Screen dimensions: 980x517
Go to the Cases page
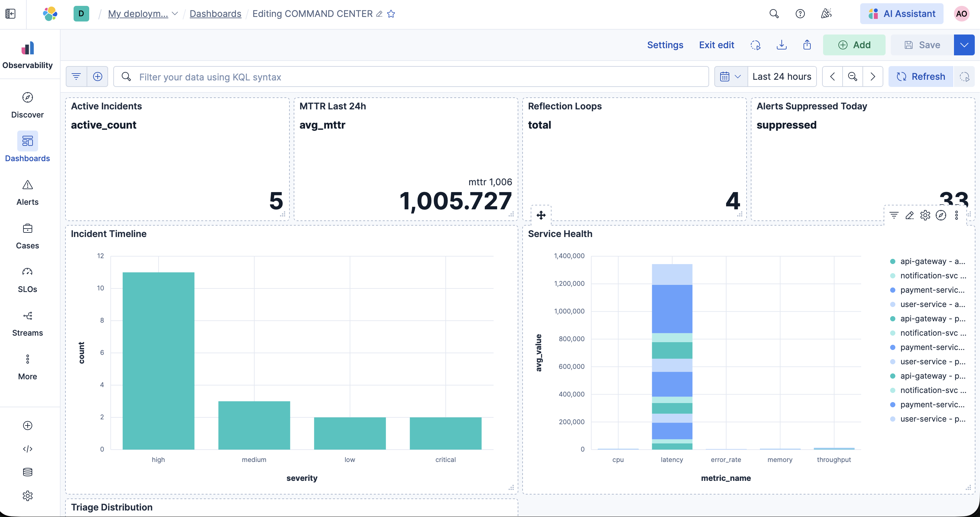(x=27, y=236)
